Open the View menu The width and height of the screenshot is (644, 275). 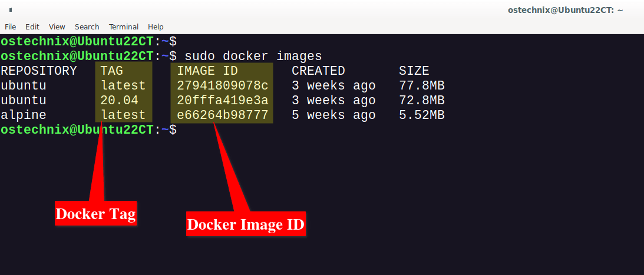(57, 26)
